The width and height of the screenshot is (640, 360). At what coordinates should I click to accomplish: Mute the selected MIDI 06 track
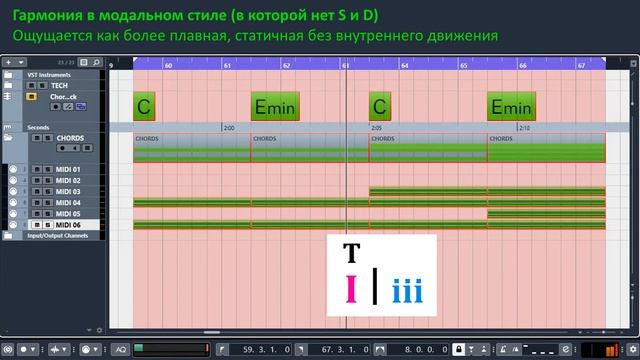pyautogui.click(x=37, y=224)
